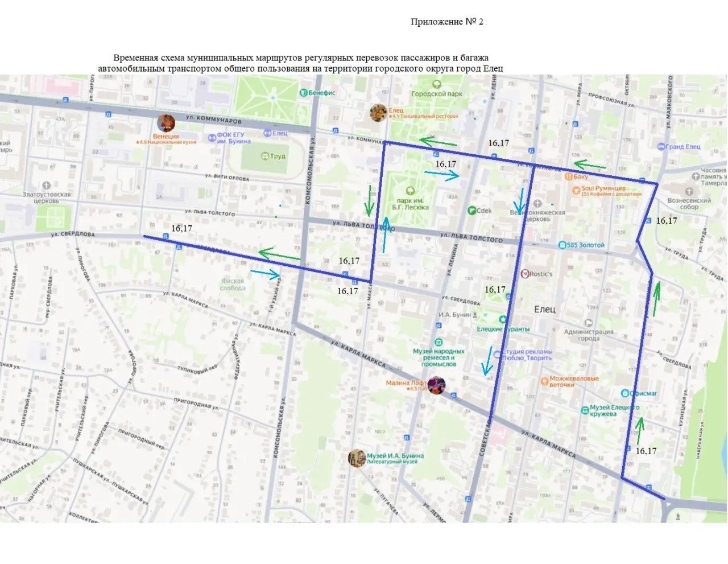Screen dimensions: 728x564
Task: Click the Администрация города label
Action: tap(589, 335)
